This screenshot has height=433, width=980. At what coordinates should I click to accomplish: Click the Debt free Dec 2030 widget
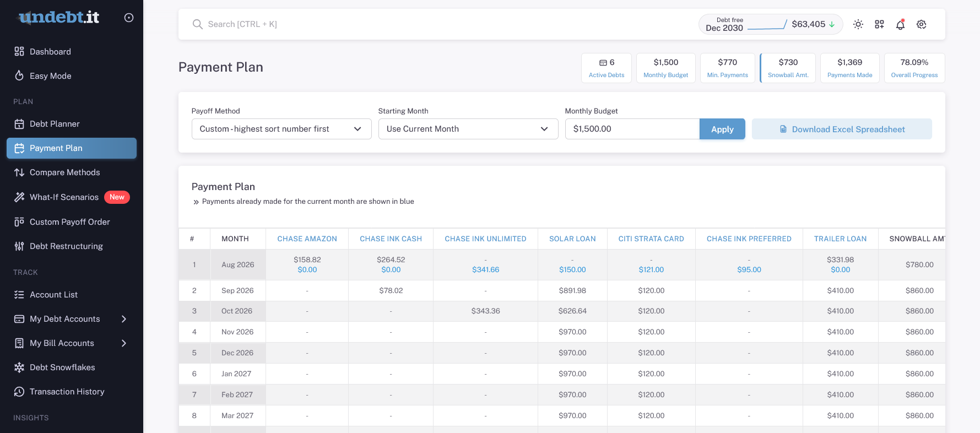coord(771,24)
